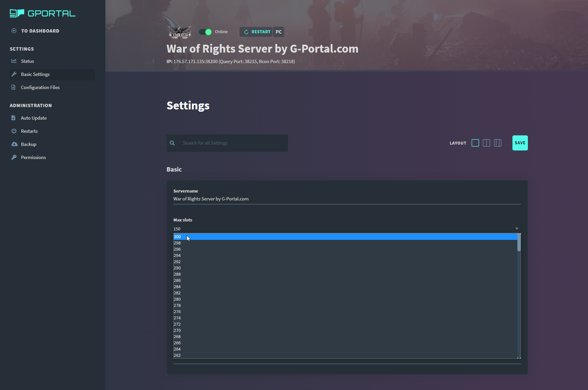Click the War of Rights game logo

[x=180, y=32]
